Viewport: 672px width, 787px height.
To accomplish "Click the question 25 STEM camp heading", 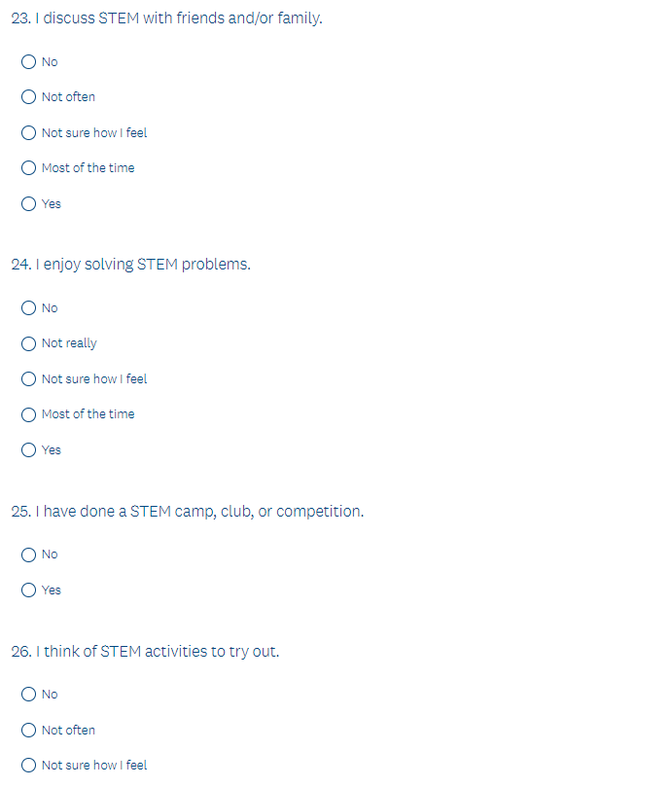I will tap(187, 512).
